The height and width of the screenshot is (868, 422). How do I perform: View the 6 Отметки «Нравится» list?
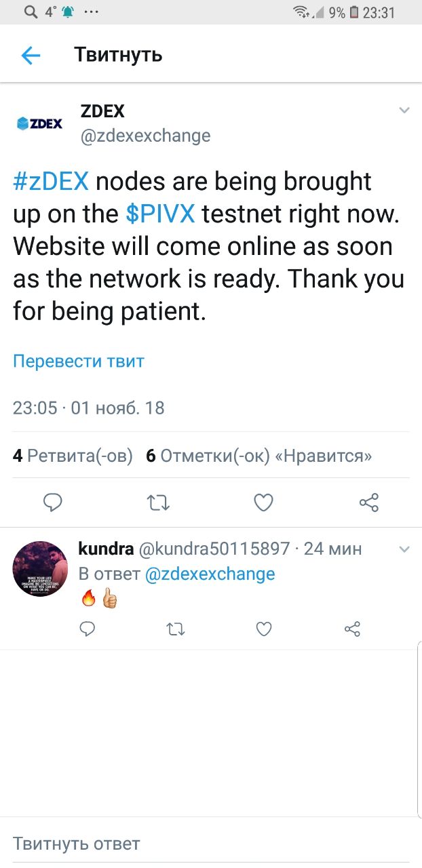pyautogui.click(x=259, y=456)
